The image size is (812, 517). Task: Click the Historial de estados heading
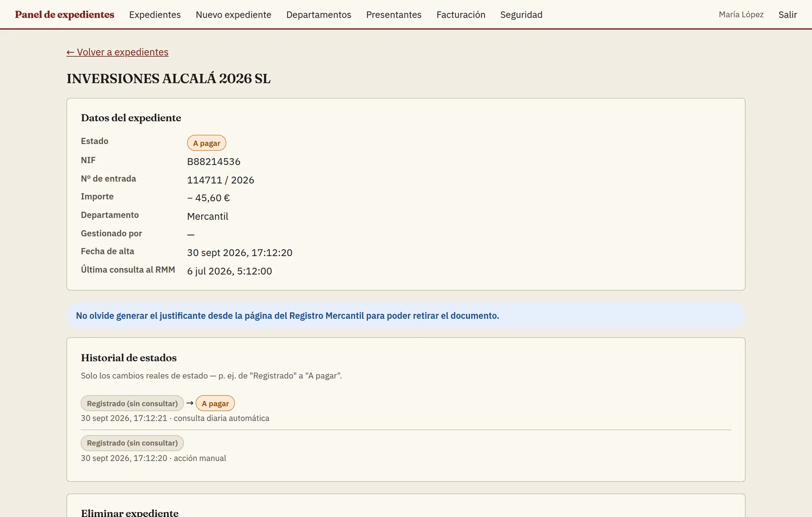129,358
